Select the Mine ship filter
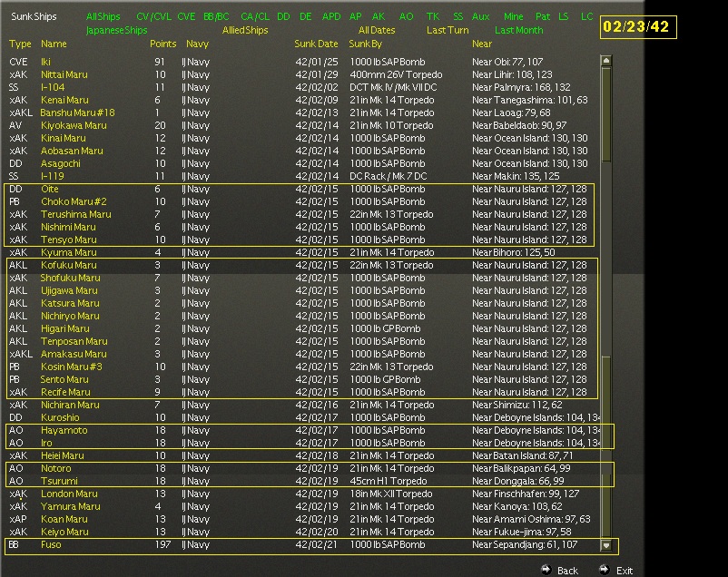 pos(514,16)
